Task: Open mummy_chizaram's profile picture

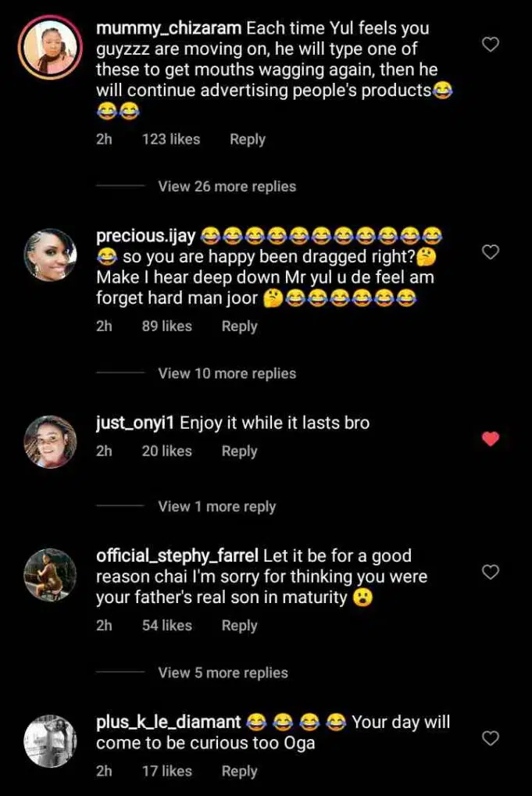Action: pyautogui.click(x=50, y=48)
